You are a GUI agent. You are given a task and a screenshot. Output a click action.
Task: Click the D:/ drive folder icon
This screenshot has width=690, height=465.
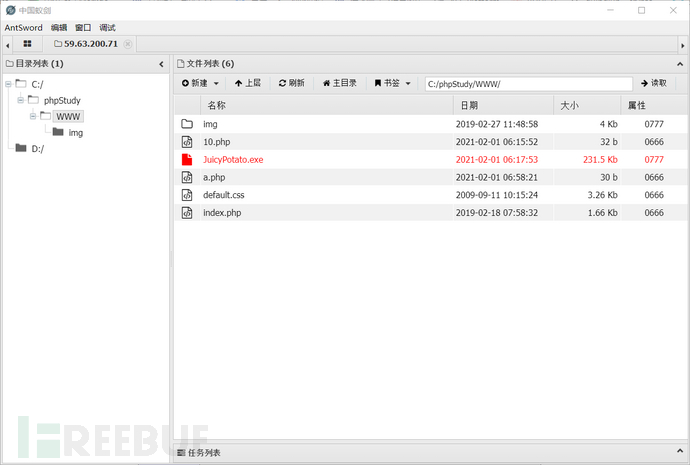(x=21, y=147)
